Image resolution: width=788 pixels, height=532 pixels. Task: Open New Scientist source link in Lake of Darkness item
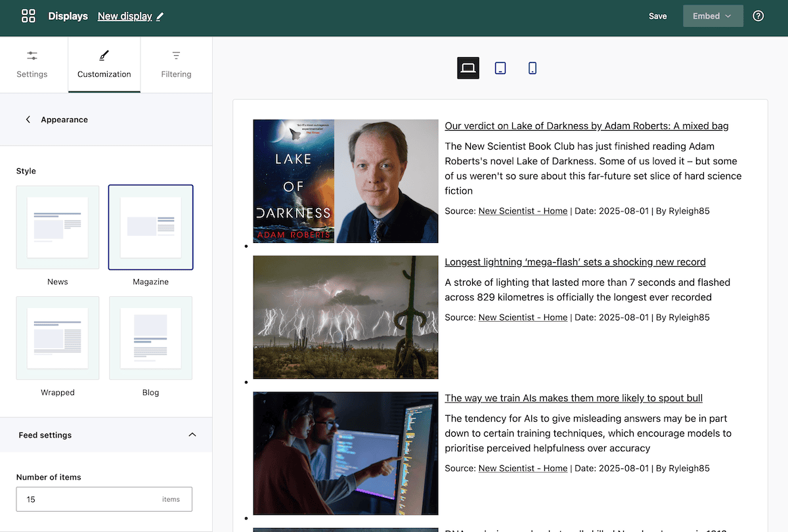pos(523,211)
